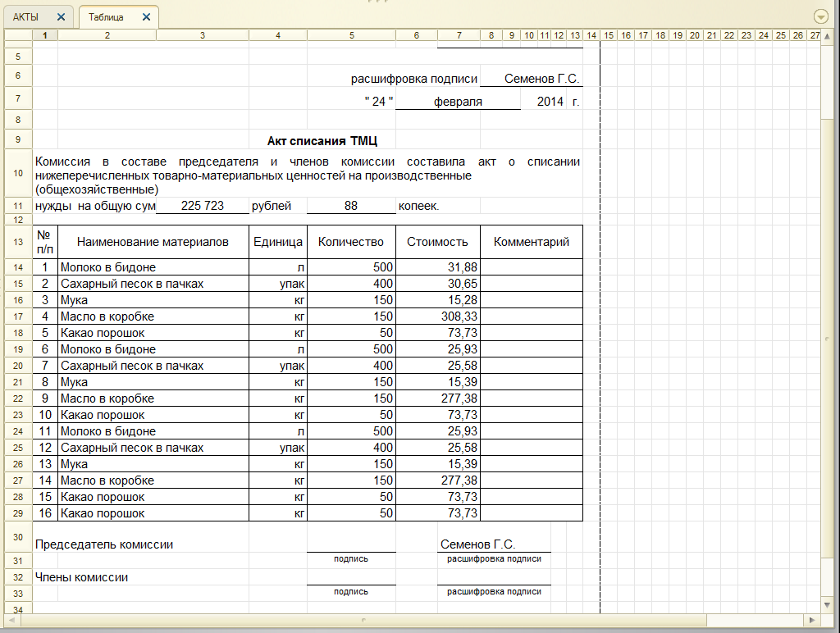
Task: Click the horizontal scrollbar left arrow
Action: point(12,620)
